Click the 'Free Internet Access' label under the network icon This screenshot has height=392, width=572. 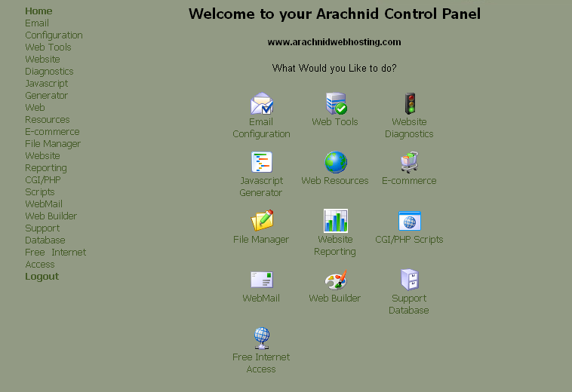pyautogui.click(x=261, y=363)
